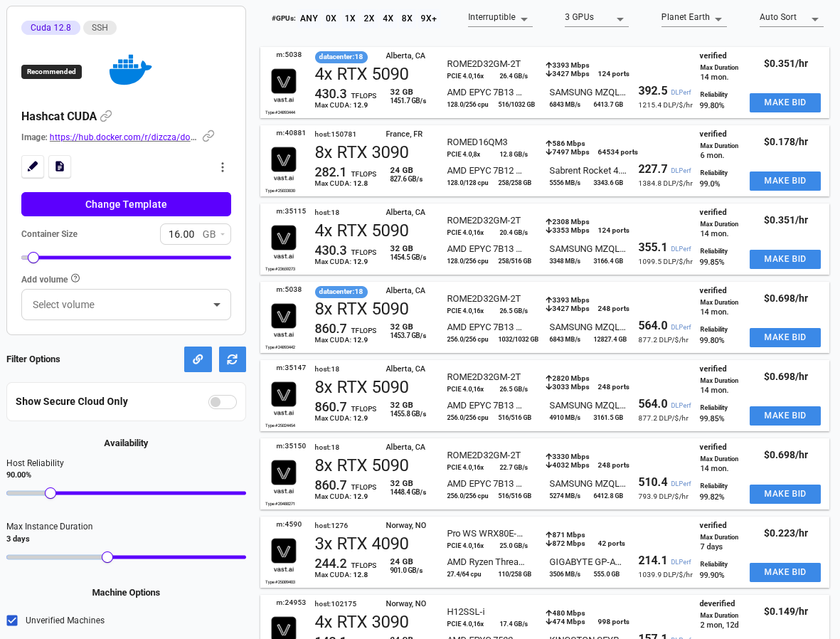840x639 pixels.
Task: Click host:1276 label on Norway RTX 4090
Action: click(331, 525)
